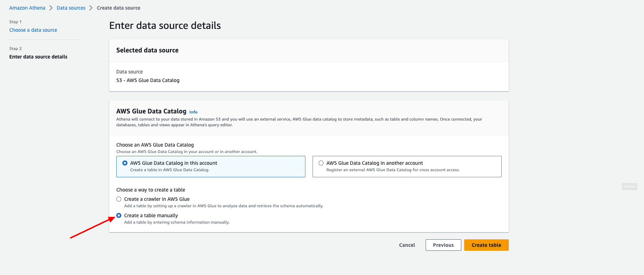Viewport: 644px width, 275px height.
Task: Choose AWS Glue Data Catalog in another account
Action: 321,163
